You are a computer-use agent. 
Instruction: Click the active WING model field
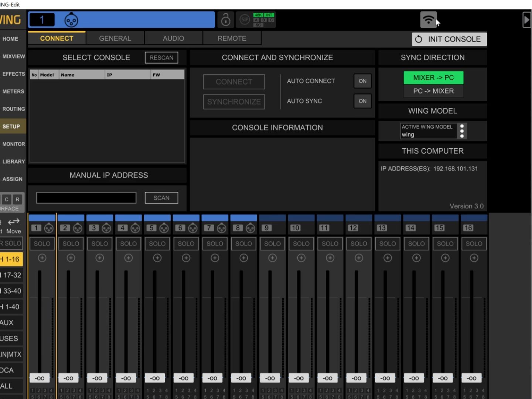(429, 131)
